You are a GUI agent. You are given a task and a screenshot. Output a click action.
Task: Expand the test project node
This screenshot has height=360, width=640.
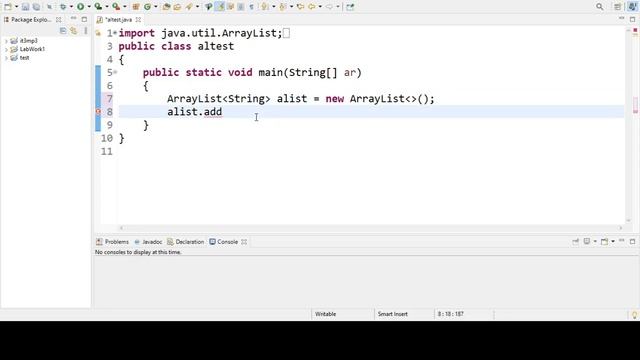6,58
